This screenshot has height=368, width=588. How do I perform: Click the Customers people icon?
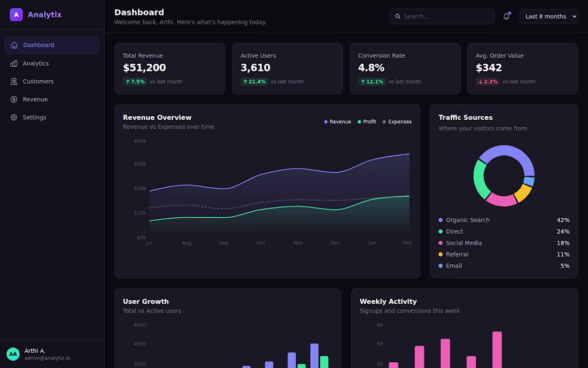tap(14, 81)
